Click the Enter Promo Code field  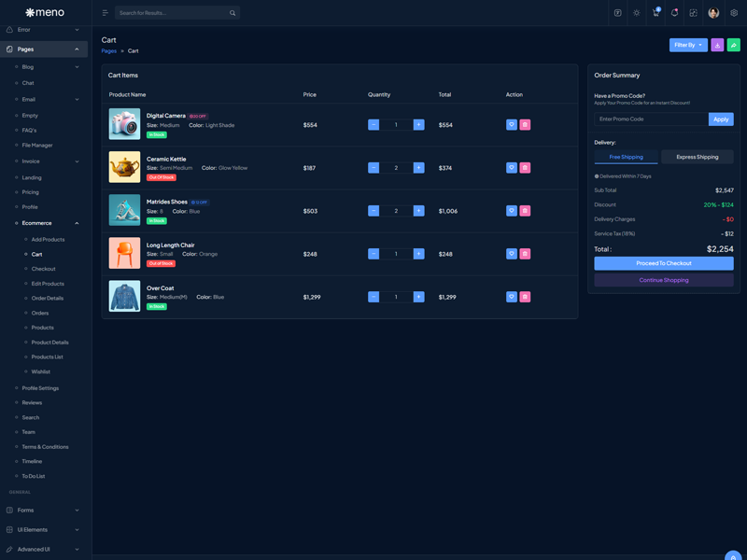pos(651,119)
